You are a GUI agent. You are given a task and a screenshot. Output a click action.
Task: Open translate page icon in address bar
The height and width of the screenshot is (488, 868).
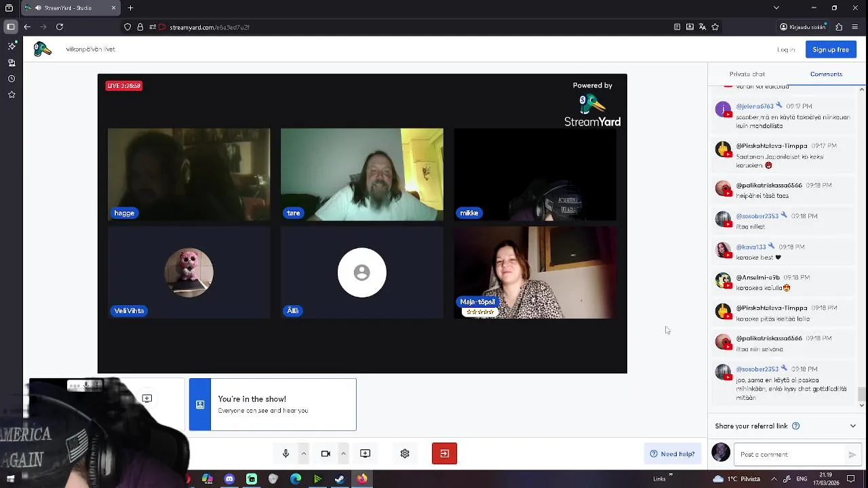(702, 27)
